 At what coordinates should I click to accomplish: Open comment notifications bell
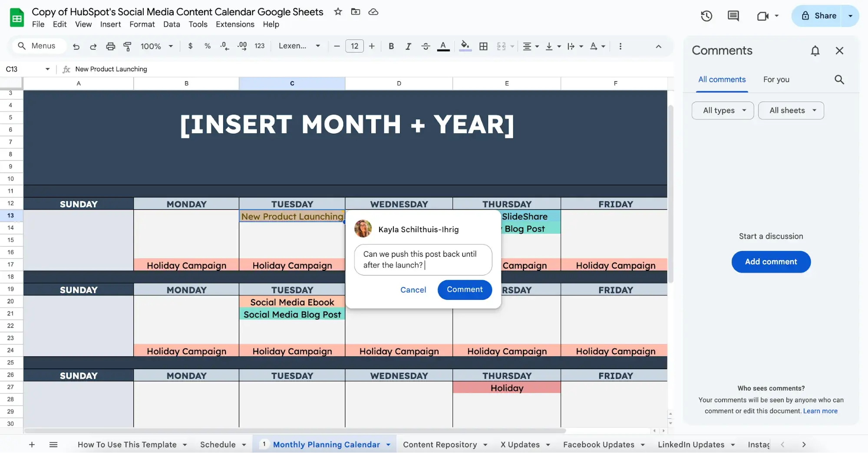[815, 50]
